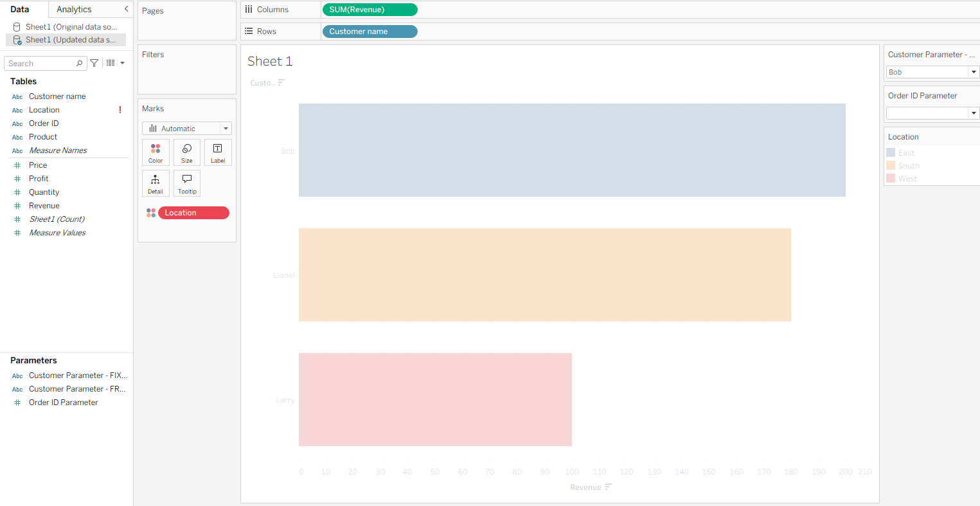Click the color icon beside Location pill
Image resolution: width=980 pixels, height=506 pixels.
pos(151,213)
